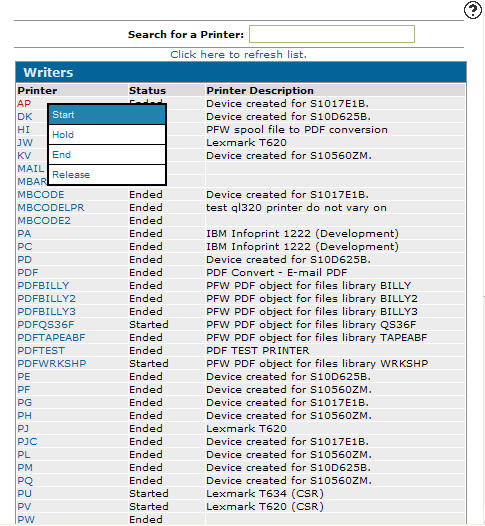Open the PG printer link

tap(25, 403)
